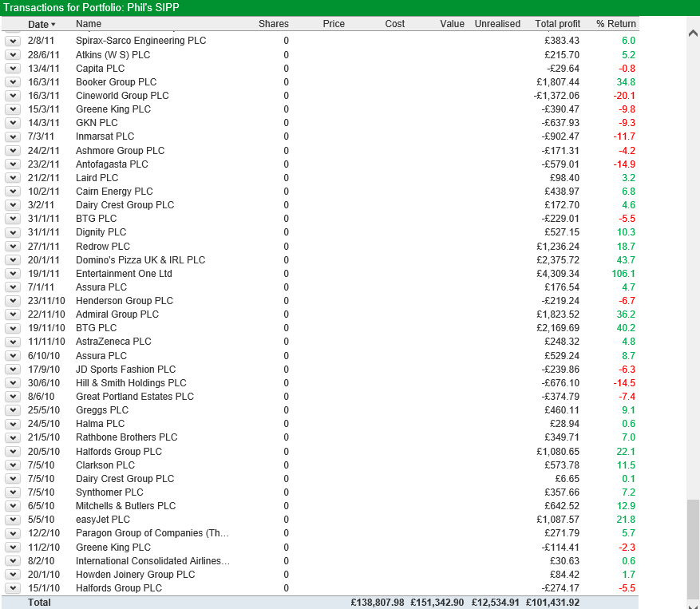
Task: Expand the Greggs PLC row dropdown
Action: [13, 410]
